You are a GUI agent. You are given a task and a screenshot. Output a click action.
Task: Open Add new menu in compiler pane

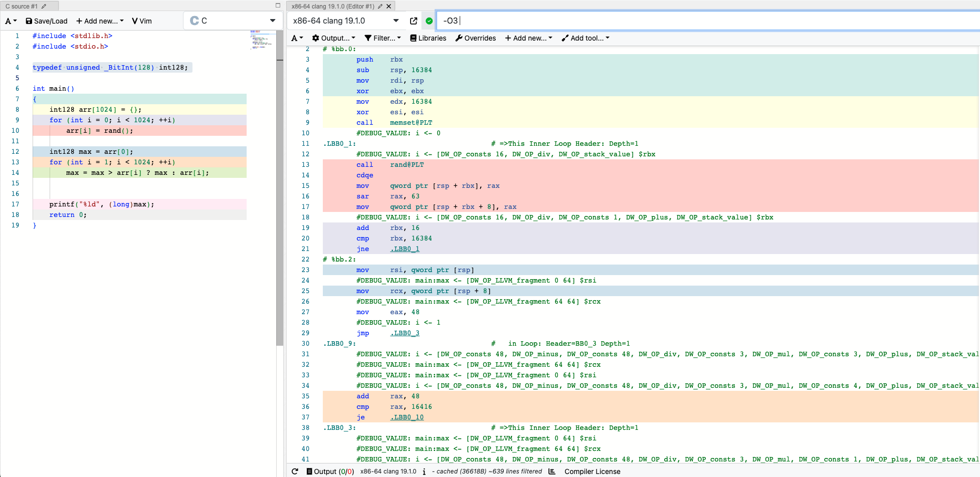(x=528, y=38)
